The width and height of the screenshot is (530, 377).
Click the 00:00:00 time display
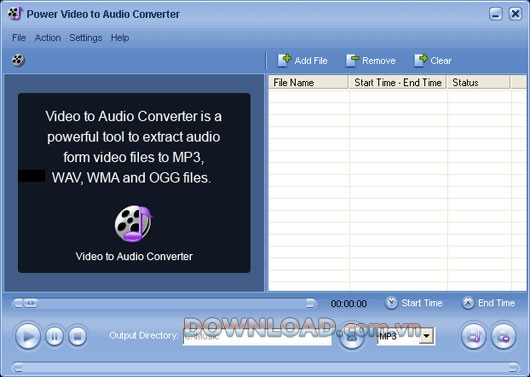(348, 303)
